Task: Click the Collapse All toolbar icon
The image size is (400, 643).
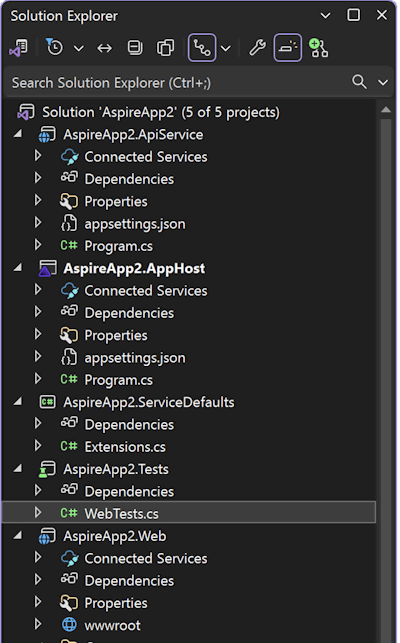Action: click(135, 48)
